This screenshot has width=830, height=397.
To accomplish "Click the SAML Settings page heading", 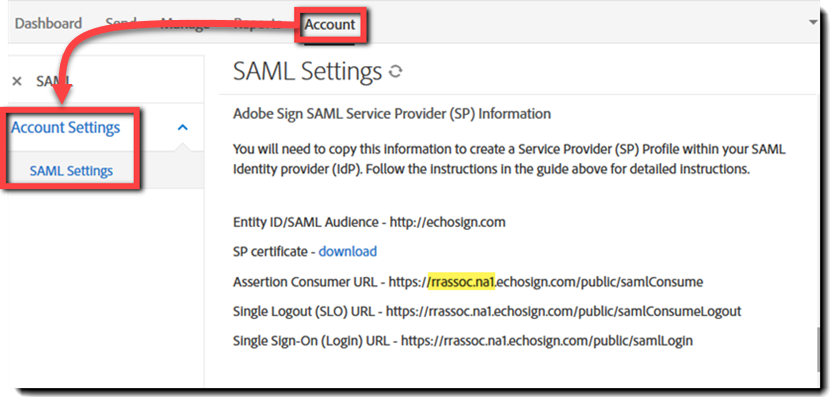I will (307, 71).
